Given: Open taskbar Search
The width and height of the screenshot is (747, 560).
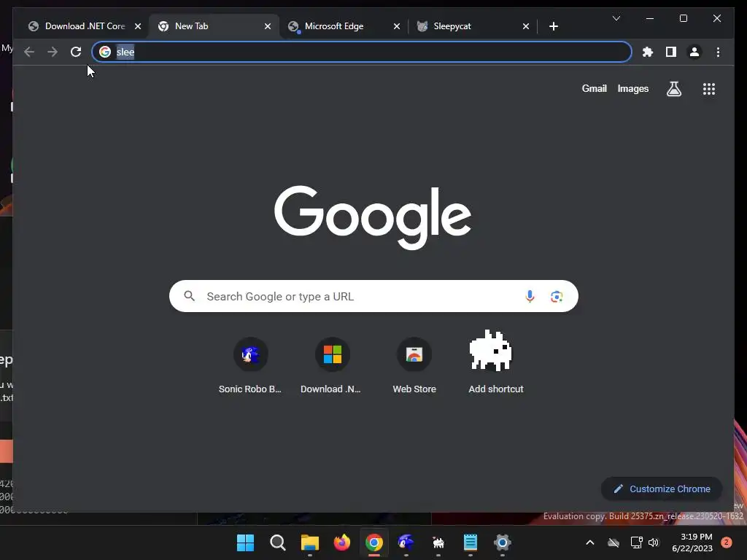Looking at the screenshot, I should pos(278,542).
